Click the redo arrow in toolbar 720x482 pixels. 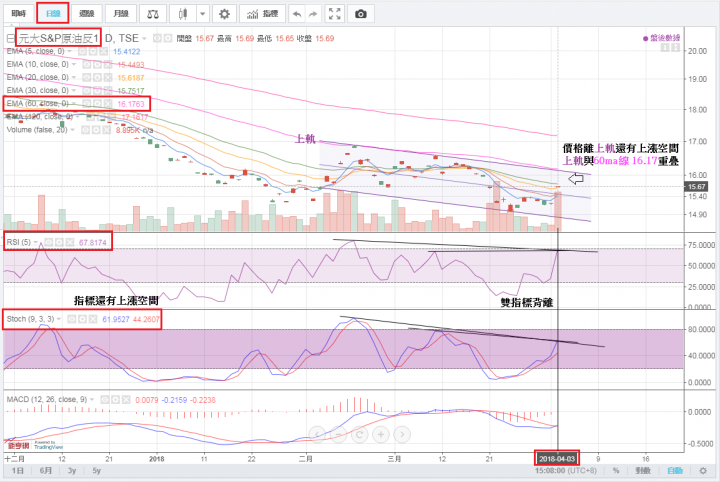tap(314, 14)
